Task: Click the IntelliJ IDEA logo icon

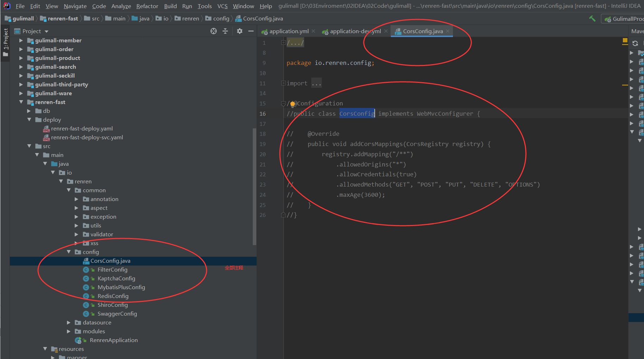Action: pos(7,6)
